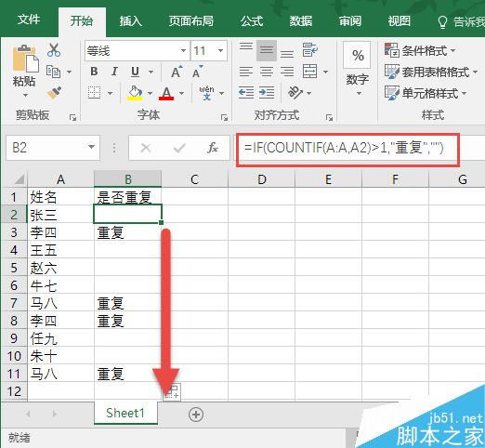Image resolution: width=485 pixels, height=448 pixels.
Task: Switch to 公式 Formulas tab
Action: click(x=252, y=21)
